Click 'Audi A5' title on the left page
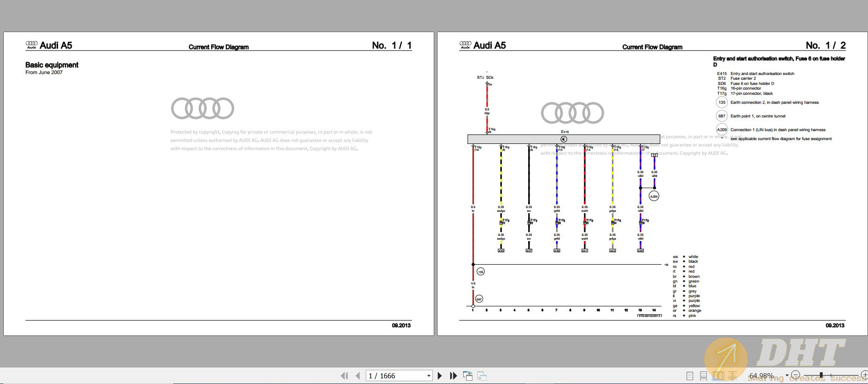This screenshot has width=868, height=384. click(56, 45)
